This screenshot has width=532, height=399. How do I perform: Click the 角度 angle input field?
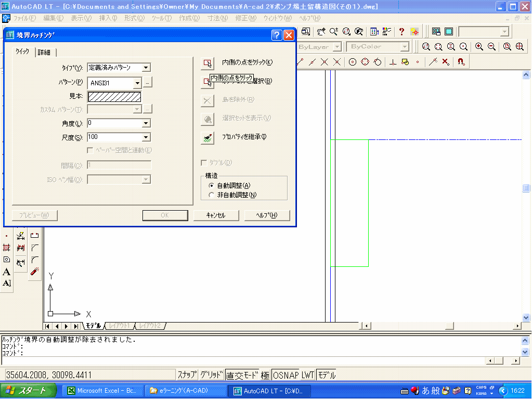pyautogui.click(x=114, y=123)
